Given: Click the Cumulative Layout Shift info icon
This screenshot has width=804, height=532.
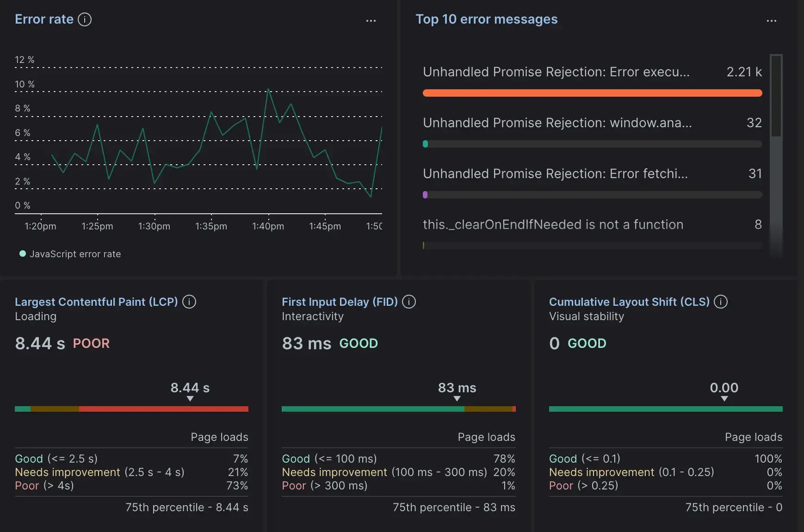Looking at the screenshot, I should (x=721, y=302).
